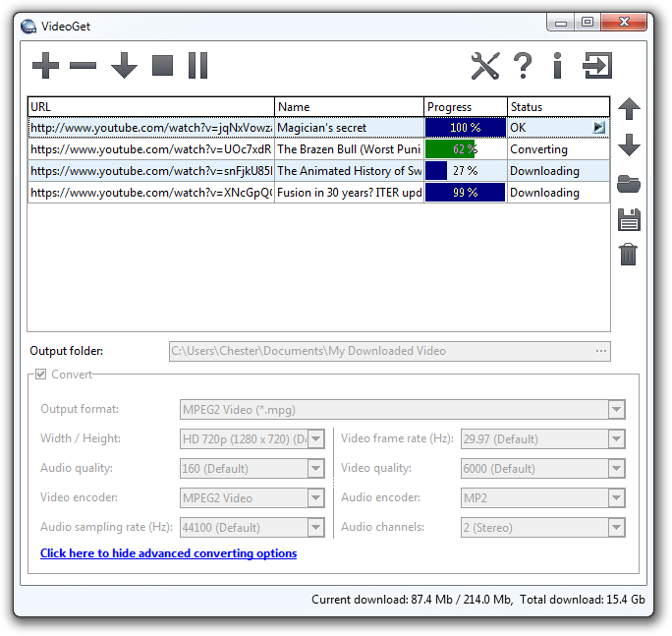
Task: Open the Video frame rate dropdown
Action: (x=616, y=439)
